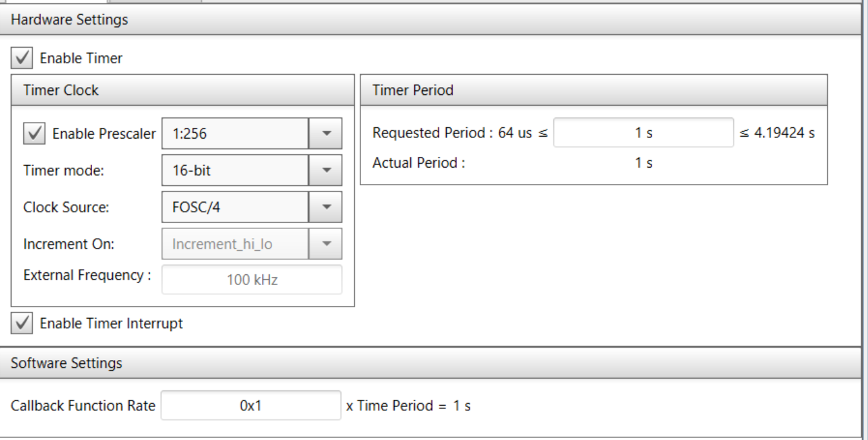The height and width of the screenshot is (440, 868).
Task: Select the 1:256 prescaler value box
Action: pyautogui.click(x=235, y=134)
